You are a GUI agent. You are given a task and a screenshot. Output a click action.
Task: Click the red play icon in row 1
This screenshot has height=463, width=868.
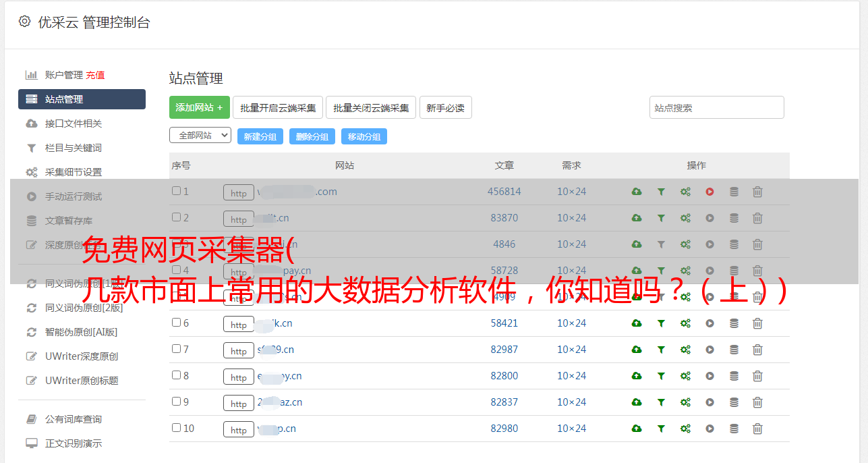pos(710,192)
